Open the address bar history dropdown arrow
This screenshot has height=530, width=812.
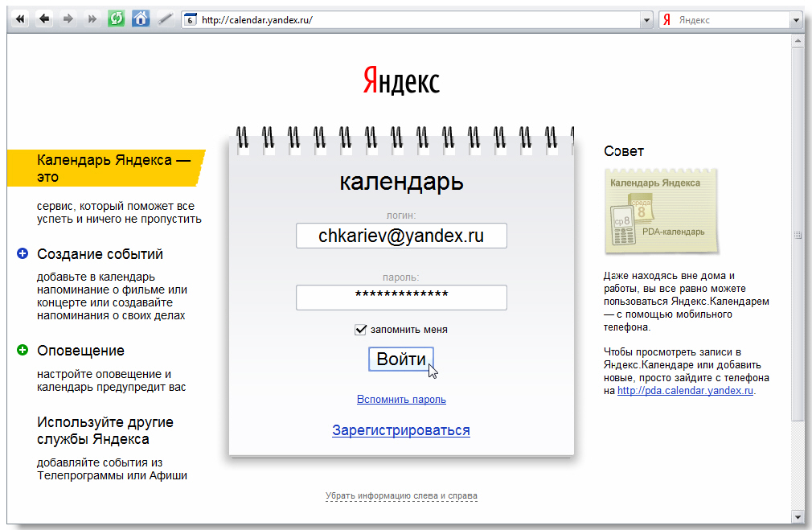[x=647, y=20]
